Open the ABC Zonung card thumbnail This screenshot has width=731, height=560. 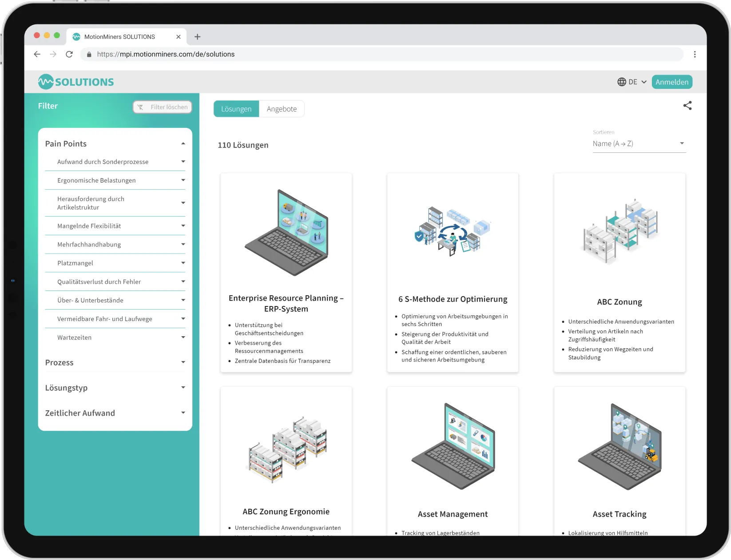pyautogui.click(x=619, y=232)
